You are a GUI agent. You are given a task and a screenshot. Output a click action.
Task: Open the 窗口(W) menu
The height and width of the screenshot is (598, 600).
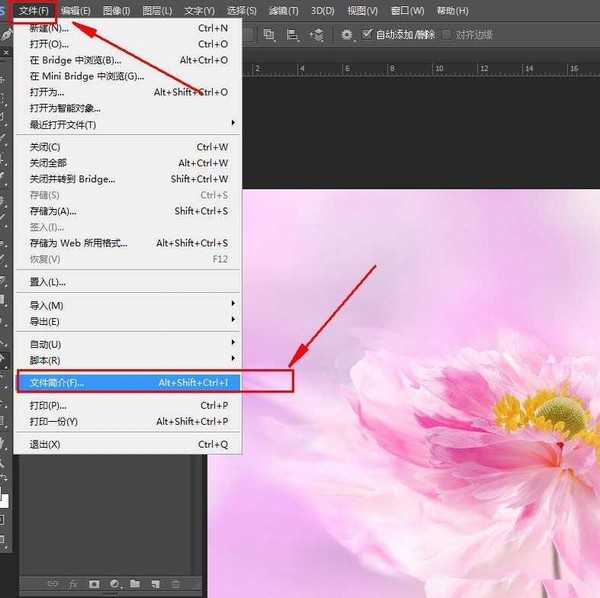click(408, 11)
